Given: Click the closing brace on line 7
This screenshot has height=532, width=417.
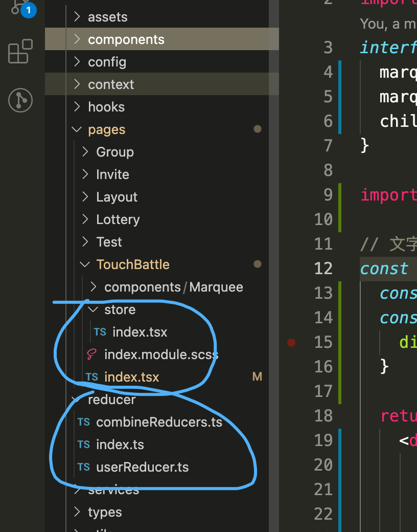Looking at the screenshot, I should point(364,146).
